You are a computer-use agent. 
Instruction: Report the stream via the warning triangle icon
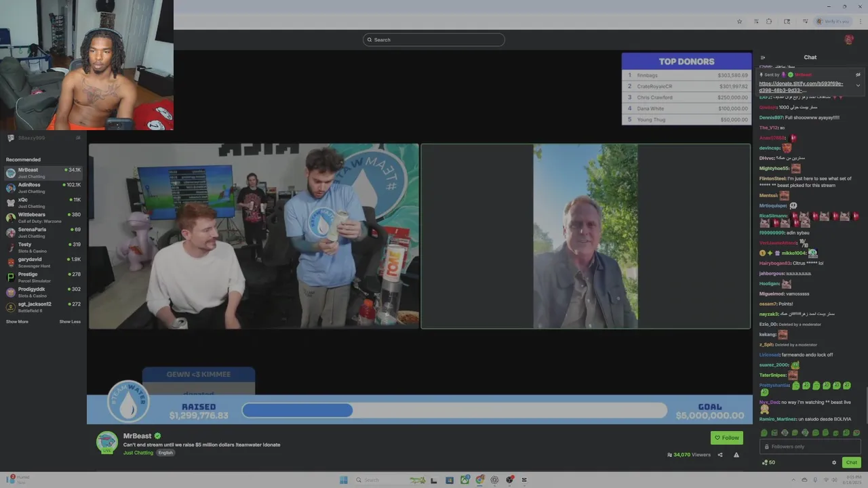click(x=736, y=455)
